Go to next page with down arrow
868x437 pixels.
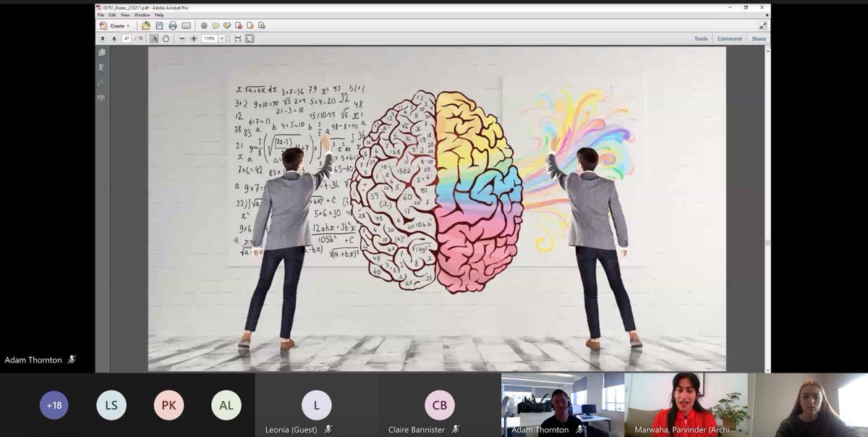coord(114,38)
